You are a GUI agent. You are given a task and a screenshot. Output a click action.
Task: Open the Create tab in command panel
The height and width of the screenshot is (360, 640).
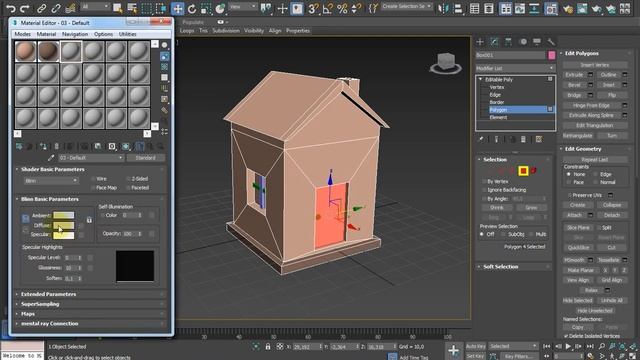(480, 42)
